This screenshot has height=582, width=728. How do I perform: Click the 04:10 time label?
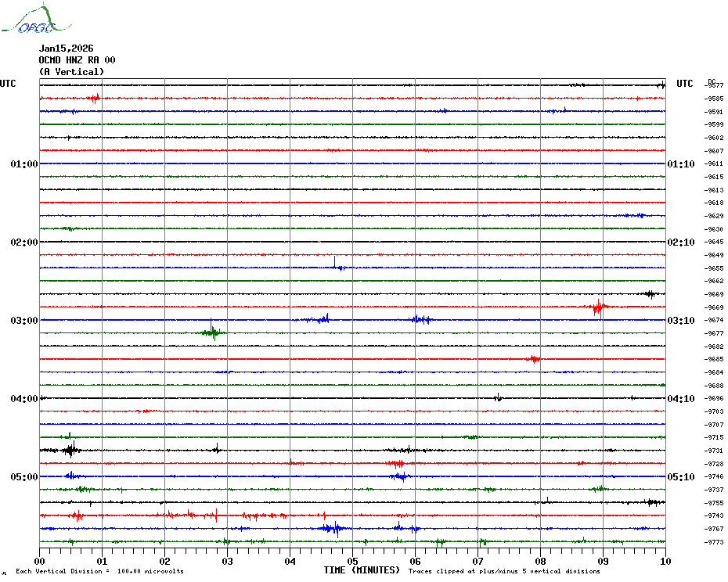[x=680, y=399]
